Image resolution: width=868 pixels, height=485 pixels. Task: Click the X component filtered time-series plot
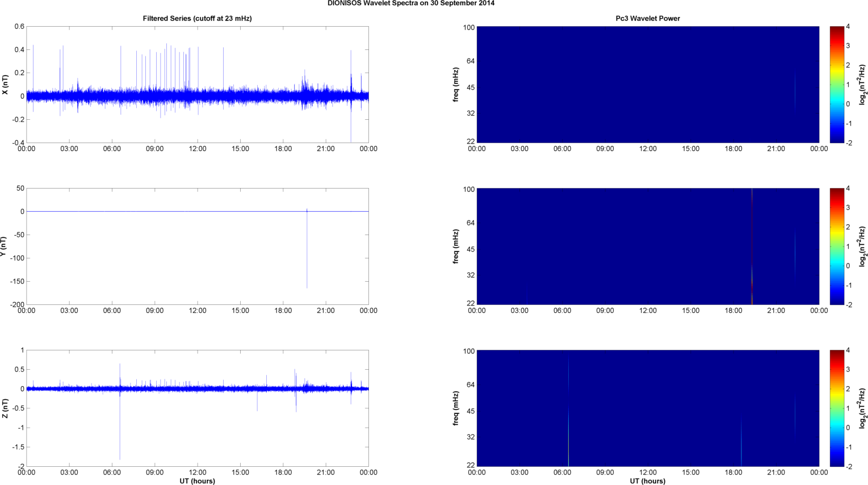[x=198, y=85]
